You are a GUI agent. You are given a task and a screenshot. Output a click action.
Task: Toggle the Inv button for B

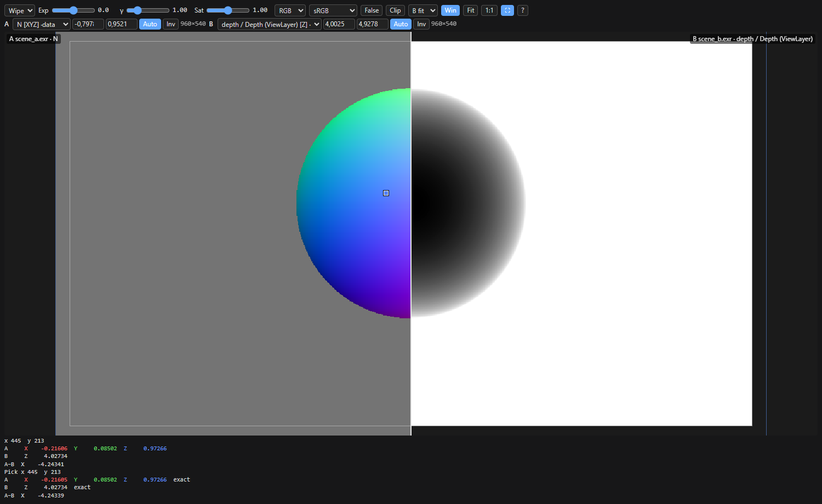pos(421,24)
